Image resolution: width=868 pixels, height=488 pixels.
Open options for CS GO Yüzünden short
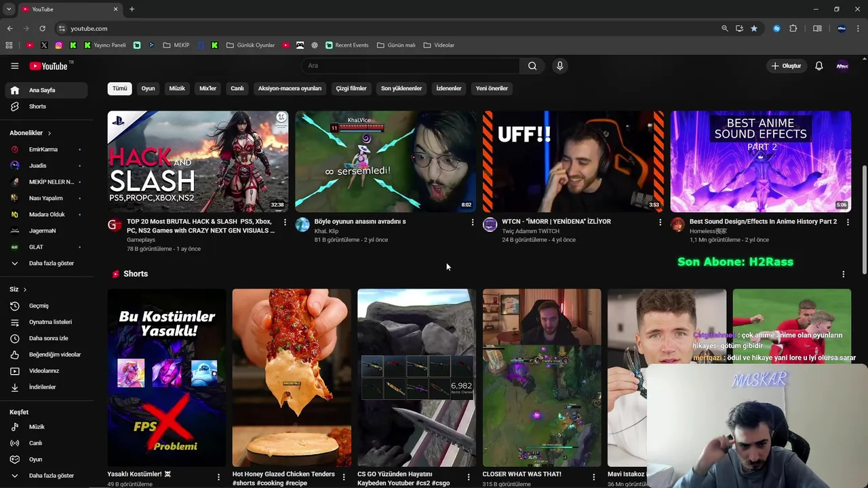point(468,477)
